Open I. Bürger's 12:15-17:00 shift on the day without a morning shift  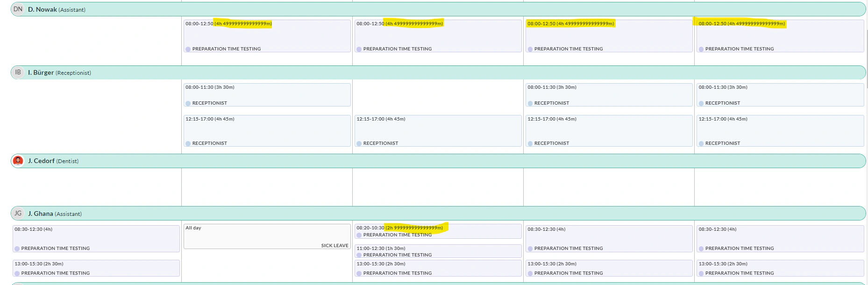[x=438, y=131]
